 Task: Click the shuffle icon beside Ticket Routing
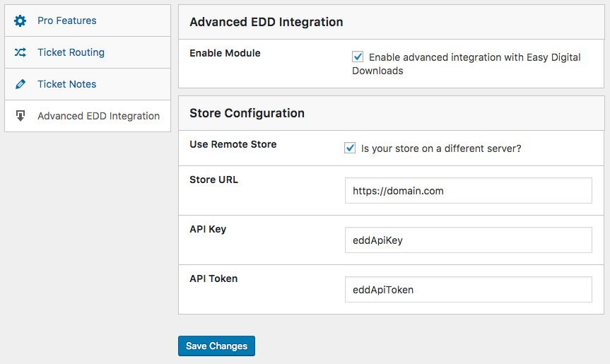click(20, 52)
